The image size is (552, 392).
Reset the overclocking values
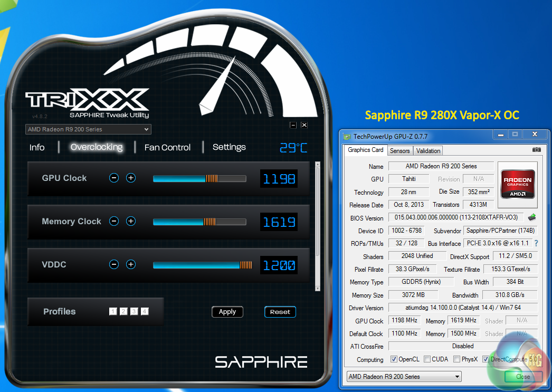coord(280,312)
